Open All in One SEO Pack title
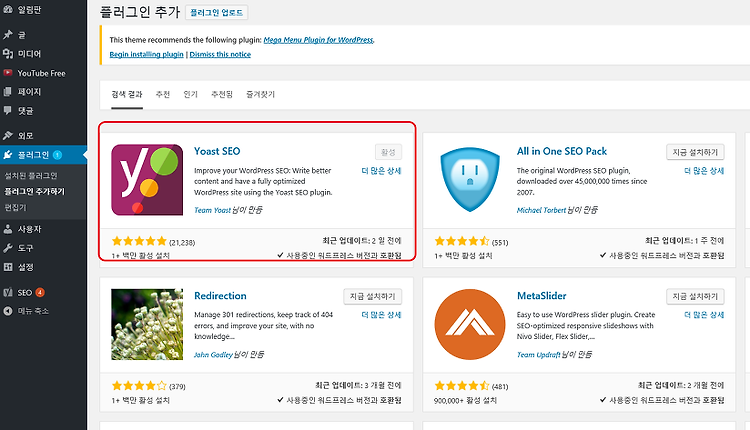This screenshot has width=750, height=430. (x=562, y=151)
